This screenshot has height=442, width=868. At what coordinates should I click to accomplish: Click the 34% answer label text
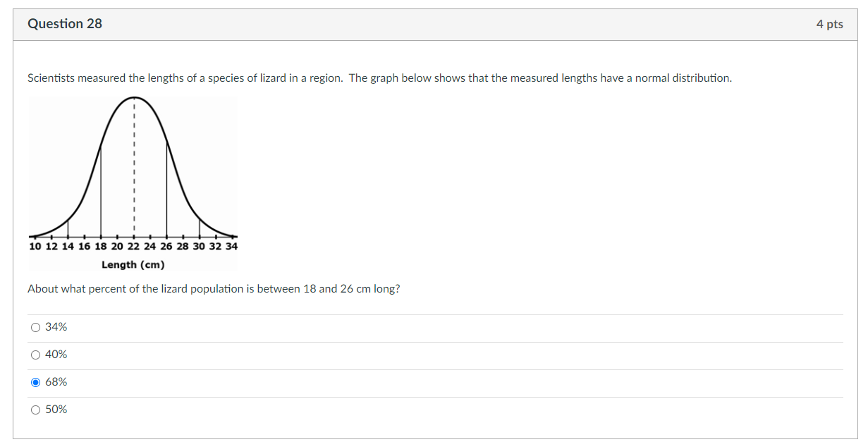56,326
